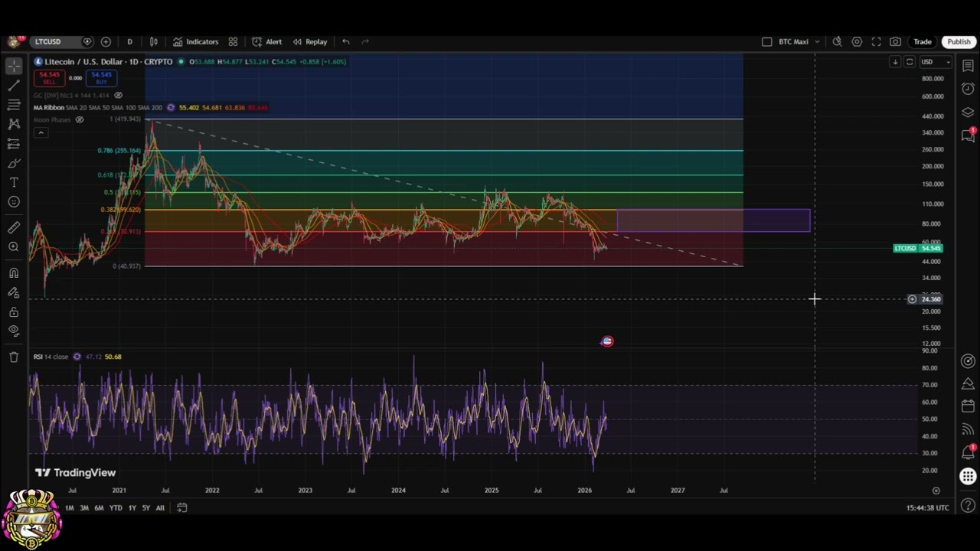Undo the last chart action
Image resolution: width=980 pixels, height=551 pixels.
coord(346,41)
